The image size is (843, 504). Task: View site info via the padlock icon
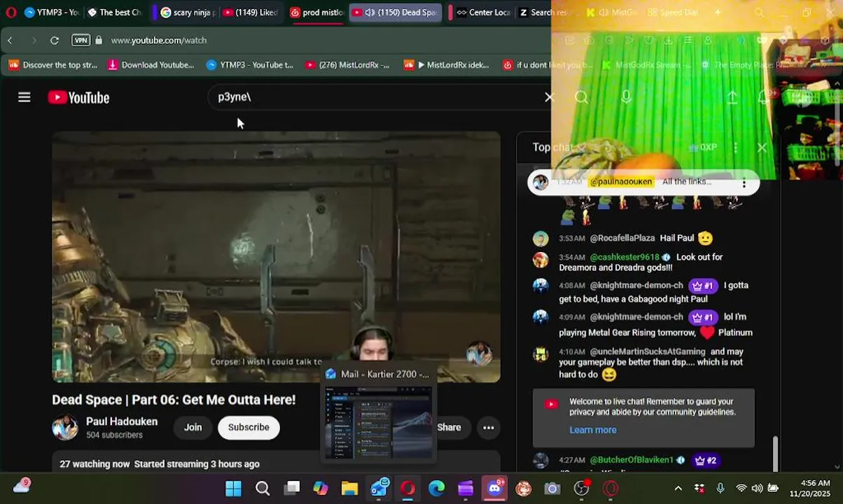[99, 40]
